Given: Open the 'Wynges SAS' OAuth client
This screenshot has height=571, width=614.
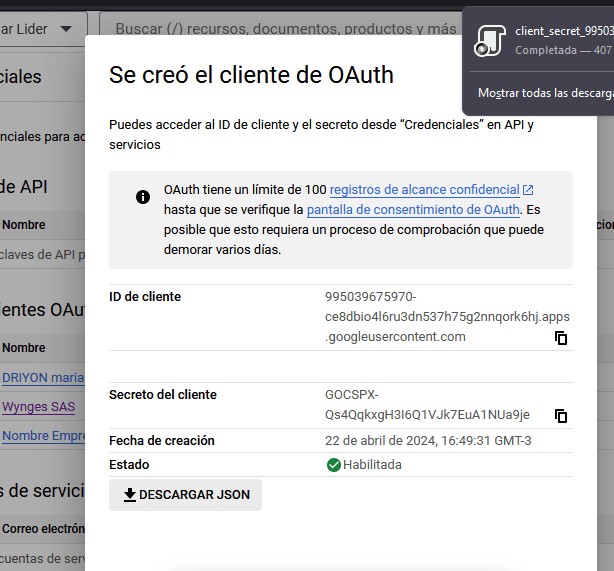Looking at the screenshot, I should coord(37,407).
